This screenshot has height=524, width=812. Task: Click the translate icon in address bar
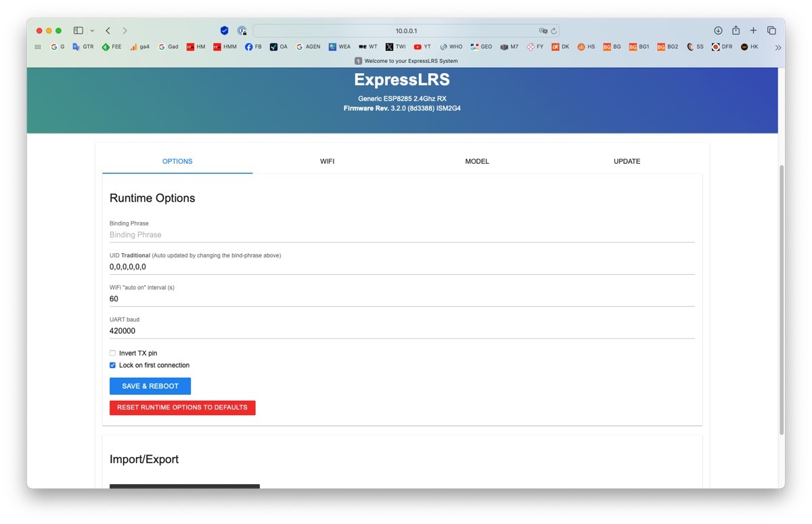point(543,30)
